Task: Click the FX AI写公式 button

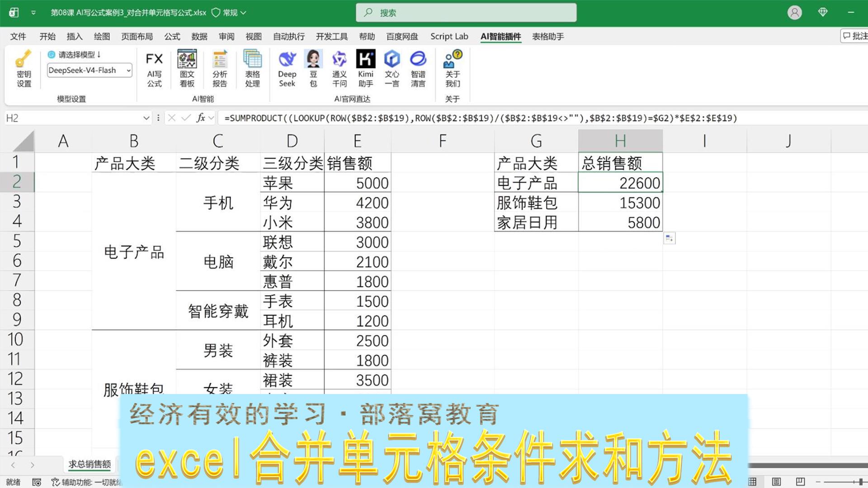Action: click(154, 69)
